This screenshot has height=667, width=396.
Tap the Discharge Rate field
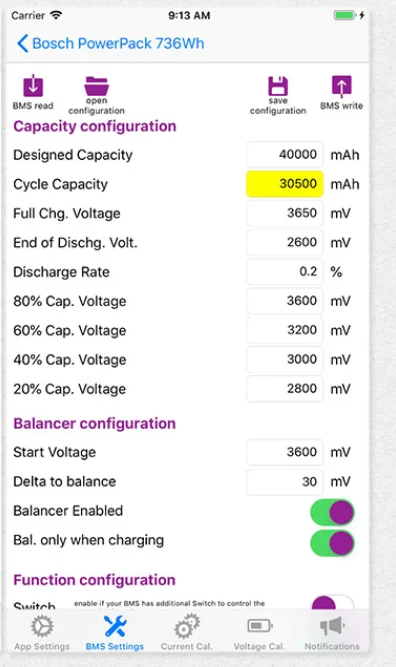[285, 271]
